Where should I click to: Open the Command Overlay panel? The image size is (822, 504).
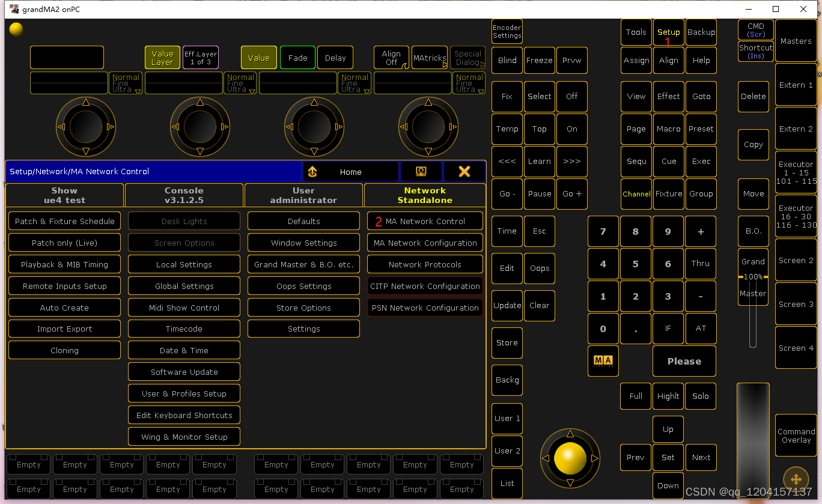coord(796,436)
